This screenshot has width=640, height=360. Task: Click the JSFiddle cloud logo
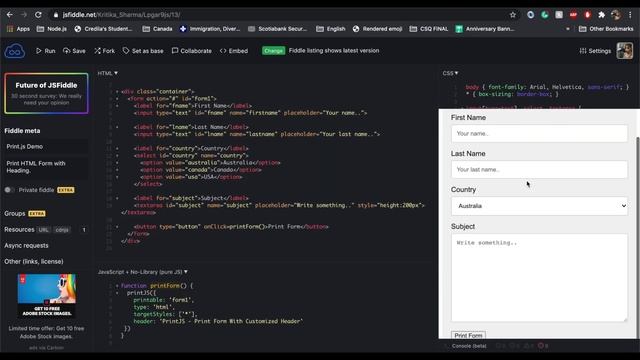point(15,51)
